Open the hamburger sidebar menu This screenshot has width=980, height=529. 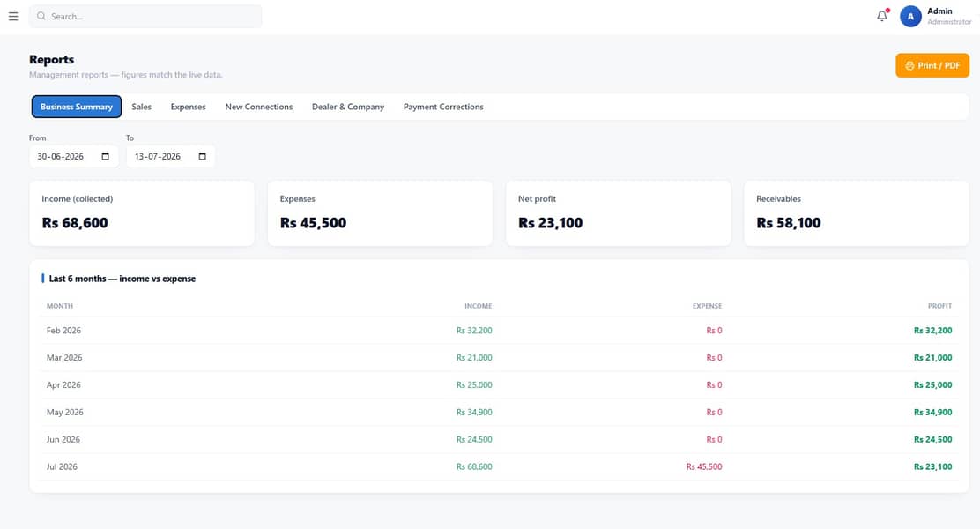13,16
